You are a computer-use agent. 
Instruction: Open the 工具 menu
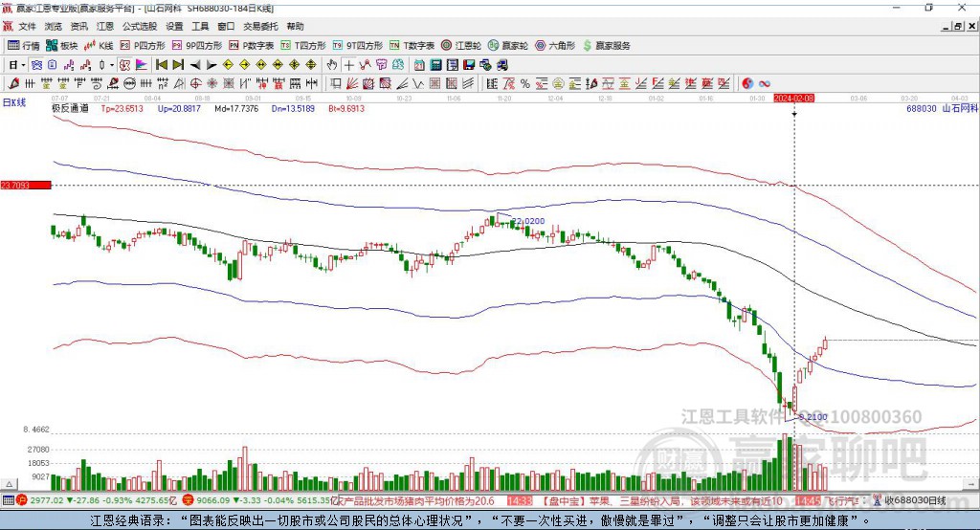[x=200, y=26]
